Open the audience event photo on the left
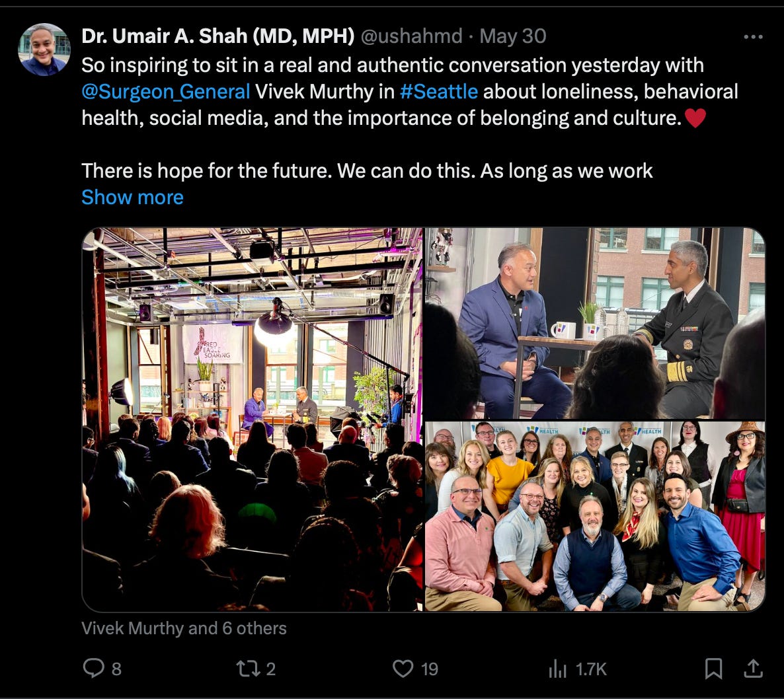The width and height of the screenshot is (784, 699). [253, 420]
